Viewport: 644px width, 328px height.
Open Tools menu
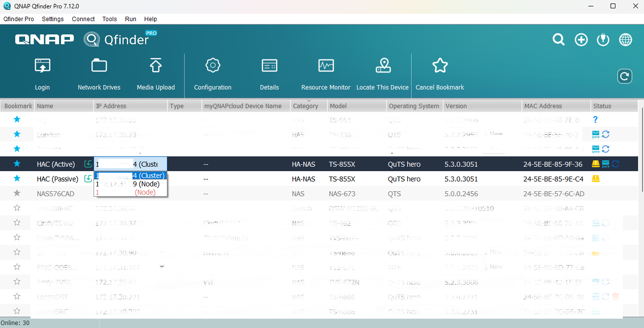pos(110,19)
